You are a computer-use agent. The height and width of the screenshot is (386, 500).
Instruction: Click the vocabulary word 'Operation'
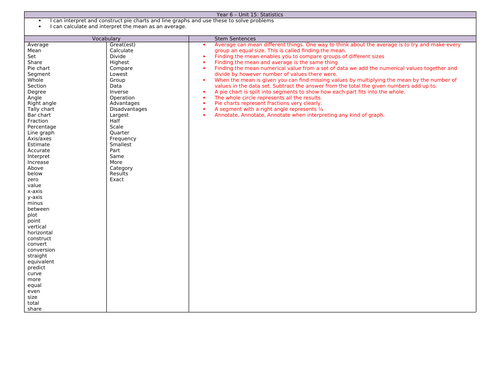122,98
